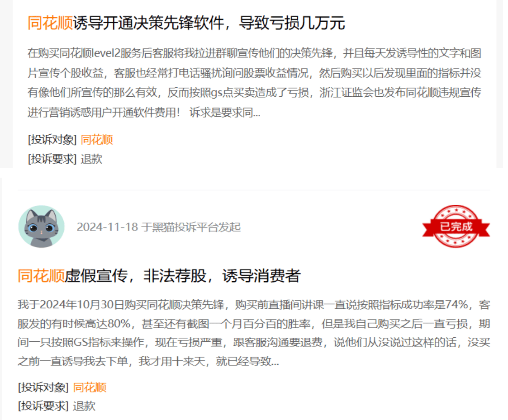
Task: Click second complaint's [投诉要求] label
Action: (43, 406)
